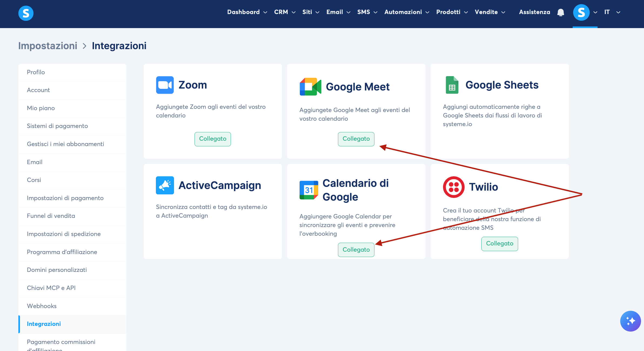The image size is (644, 351).
Task: Expand the Prodotti menu
Action: pyautogui.click(x=452, y=12)
